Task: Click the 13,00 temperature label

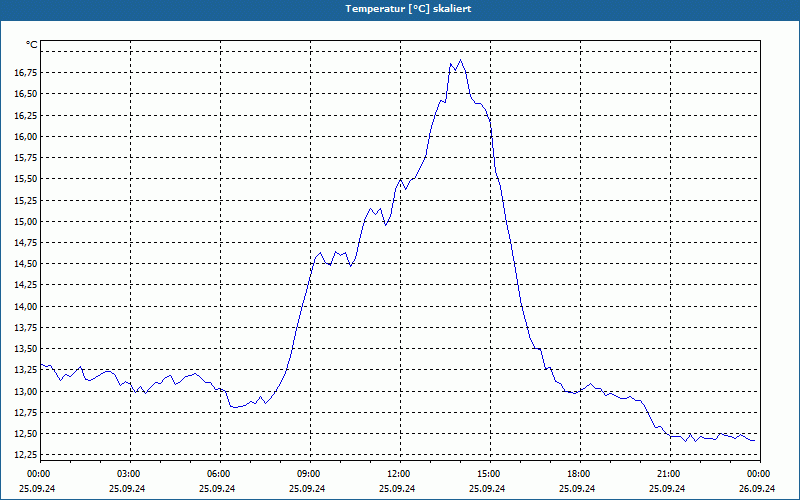Action: click(x=26, y=391)
